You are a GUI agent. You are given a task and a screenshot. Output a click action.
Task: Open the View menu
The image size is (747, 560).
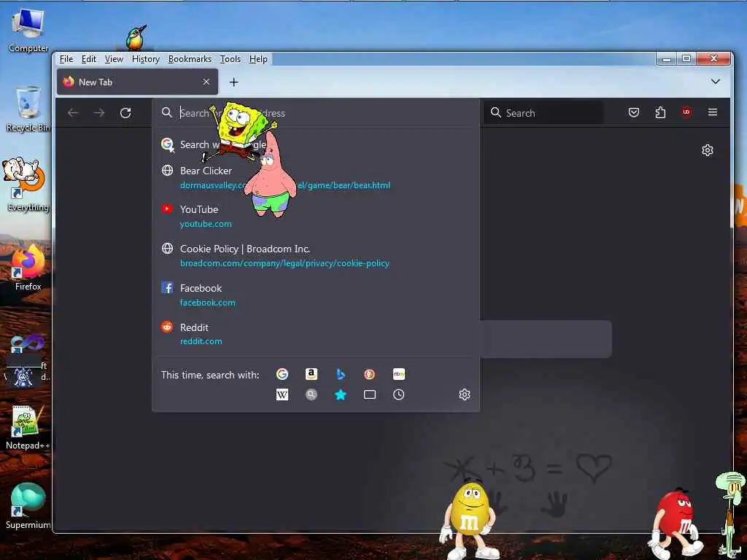click(x=114, y=59)
